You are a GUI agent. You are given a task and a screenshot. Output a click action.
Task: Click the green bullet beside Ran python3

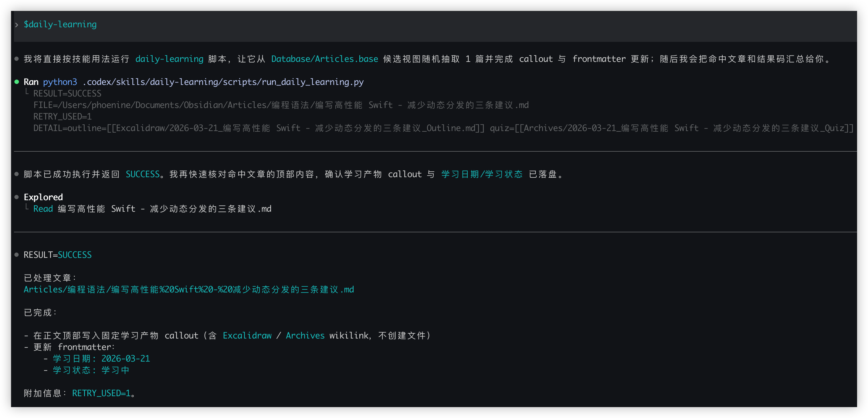click(16, 82)
